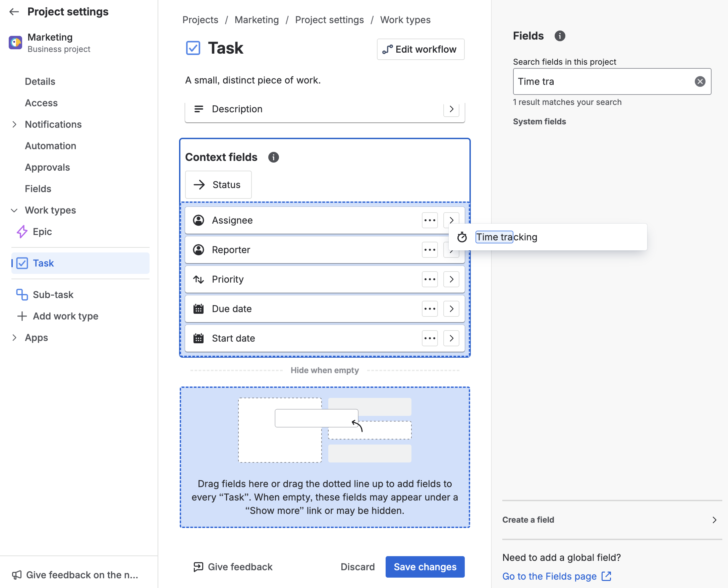This screenshot has height=588, width=728.
Task: Click the Save changes button
Action: [425, 567]
